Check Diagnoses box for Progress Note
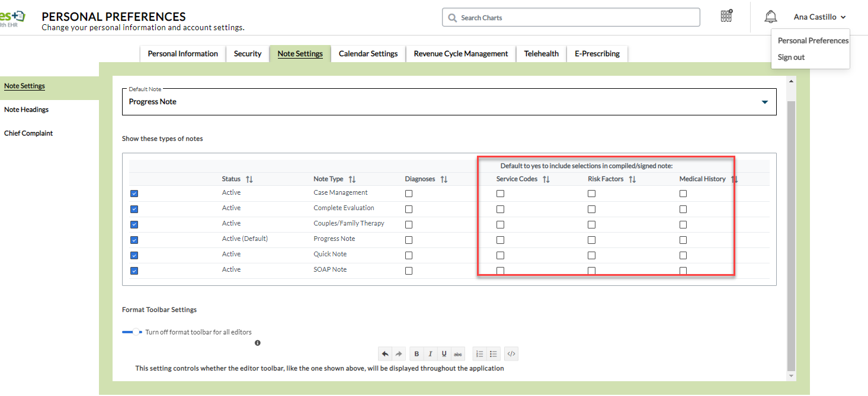This screenshot has width=868, height=396. point(409,240)
